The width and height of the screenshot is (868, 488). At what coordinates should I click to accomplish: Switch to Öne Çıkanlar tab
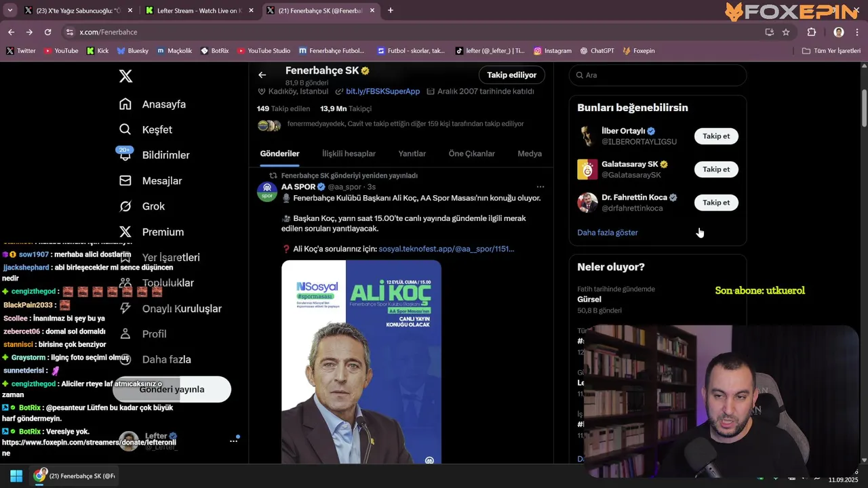coord(471,154)
